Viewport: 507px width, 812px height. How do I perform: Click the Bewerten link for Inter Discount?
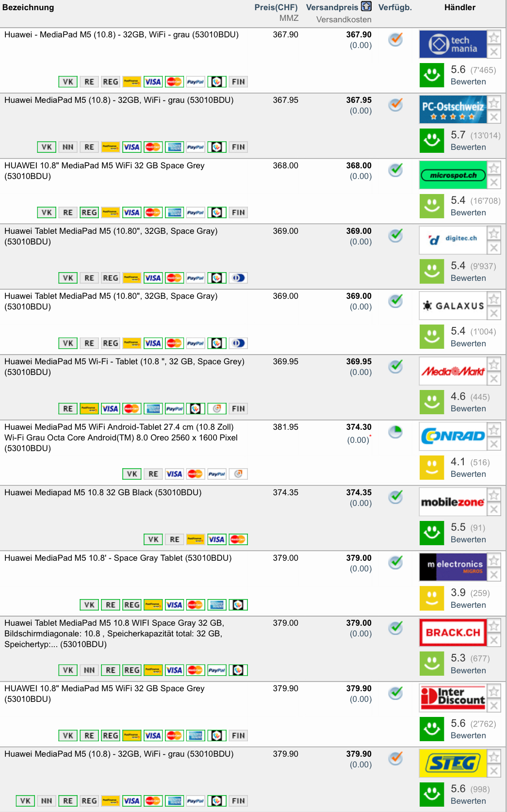pos(468,735)
